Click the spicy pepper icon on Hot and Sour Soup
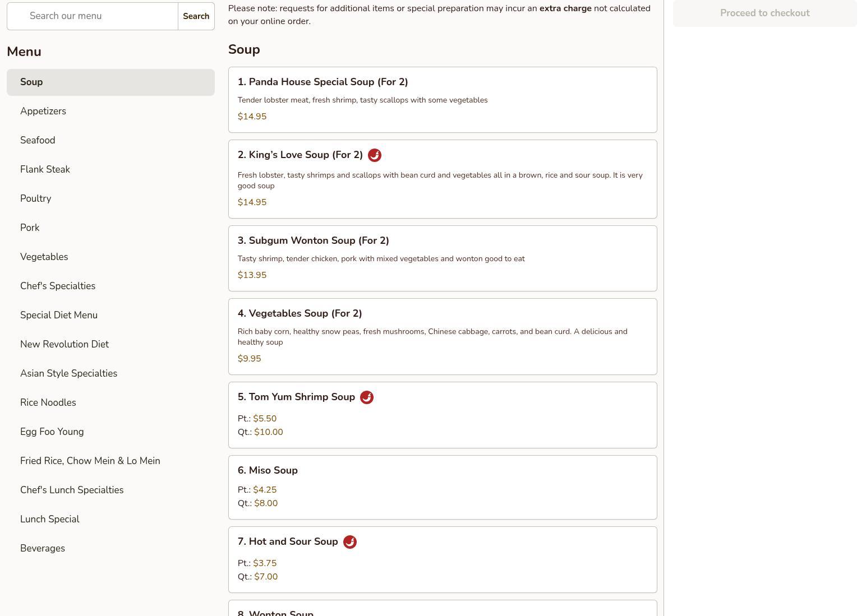This screenshot has width=866, height=616. pos(349,542)
